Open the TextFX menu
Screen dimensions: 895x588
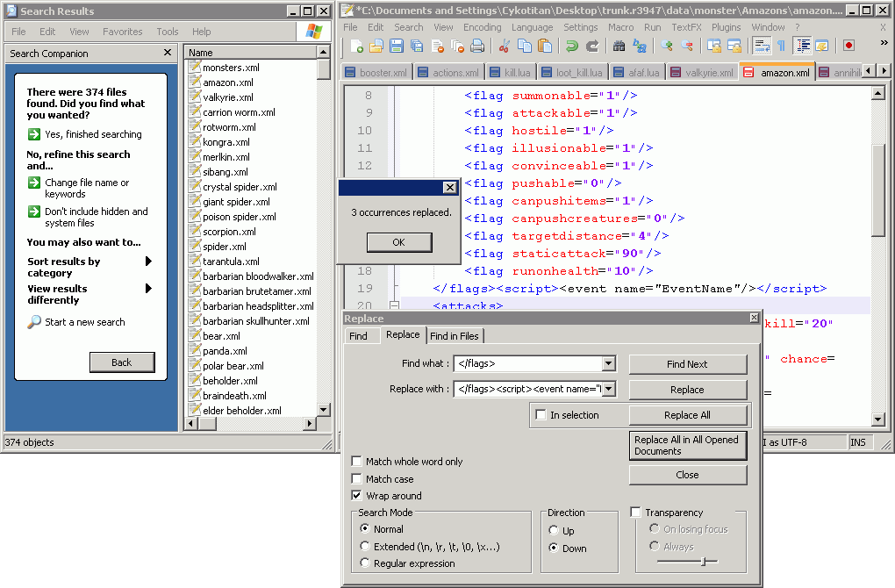coord(687,27)
